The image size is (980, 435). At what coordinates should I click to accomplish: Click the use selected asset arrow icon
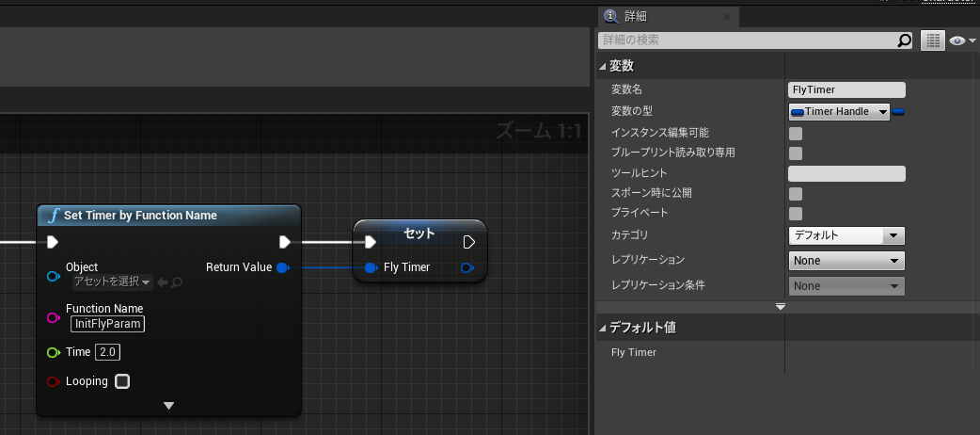163,282
